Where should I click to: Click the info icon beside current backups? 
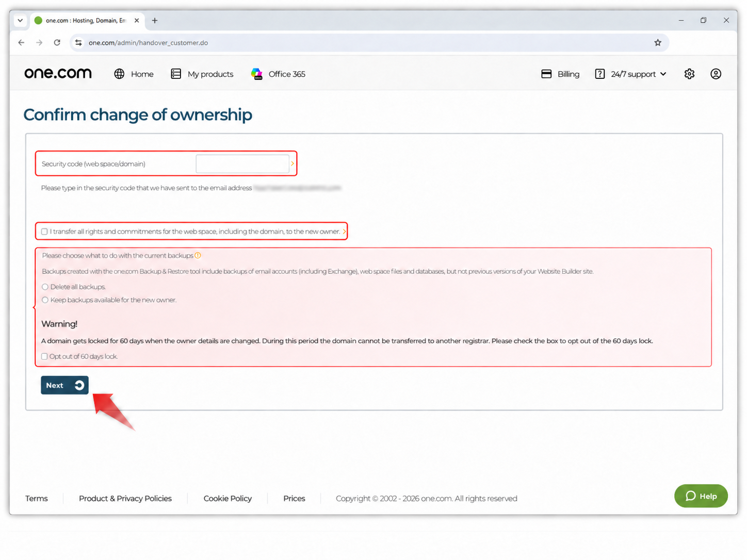click(198, 256)
